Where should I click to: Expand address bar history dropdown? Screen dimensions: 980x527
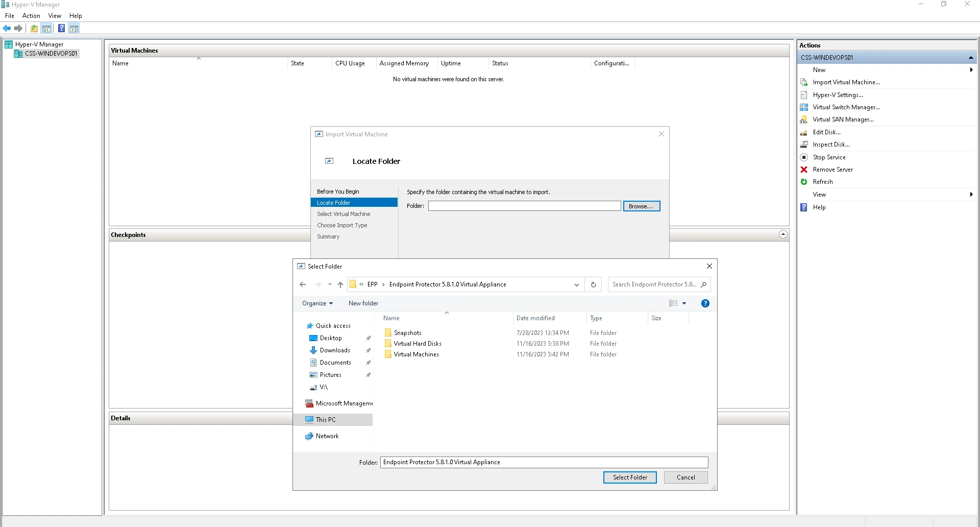point(576,285)
